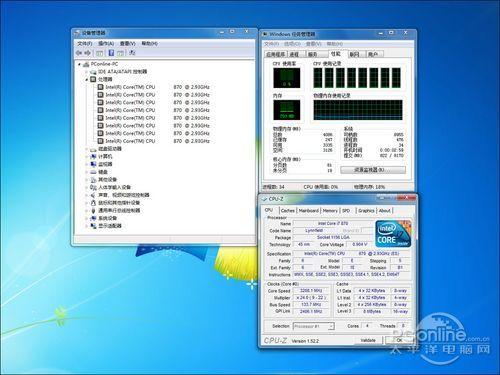Click the 计算机 (Computer) category icon
Screen dimensions: 500x375
pos(93,156)
